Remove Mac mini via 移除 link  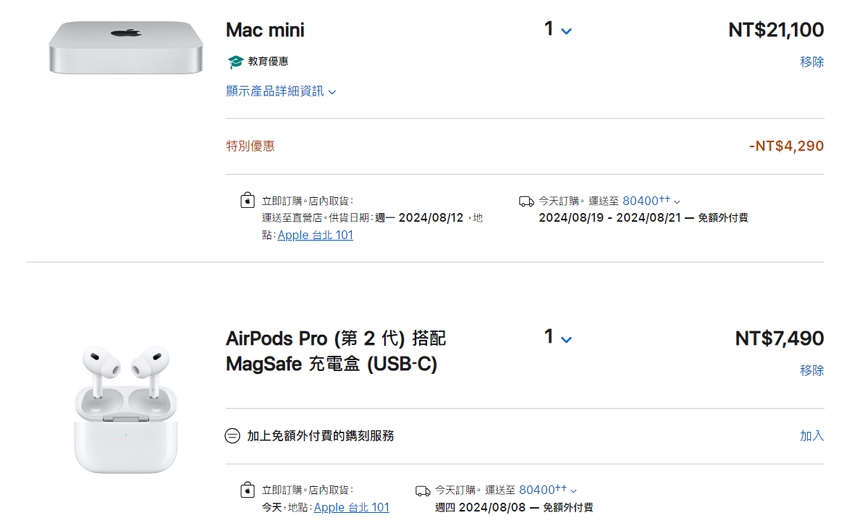tap(812, 62)
